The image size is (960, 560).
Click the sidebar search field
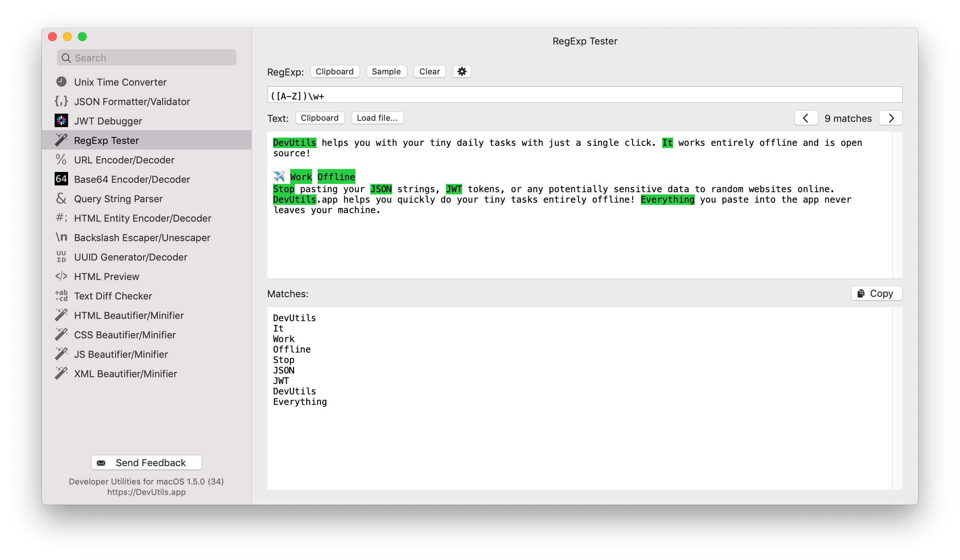point(146,58)
